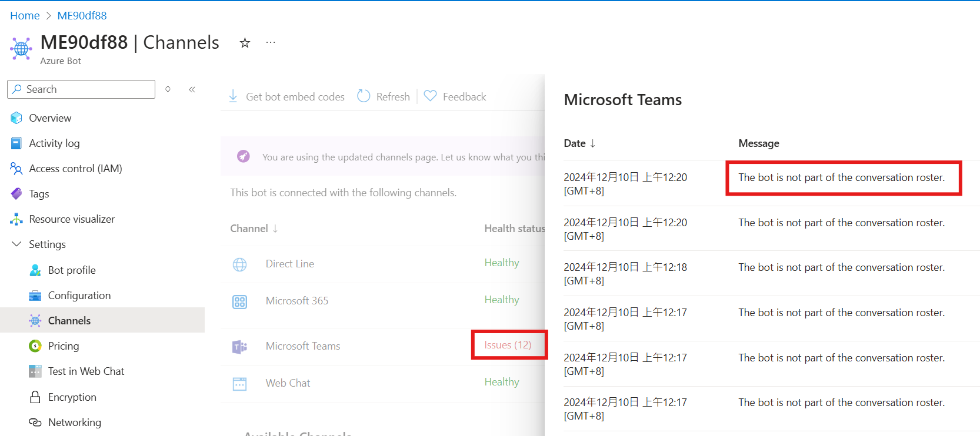Screen dimensions: 980x436
Task: Click the circular Refresh icon
Action: [x=364, y=96]
